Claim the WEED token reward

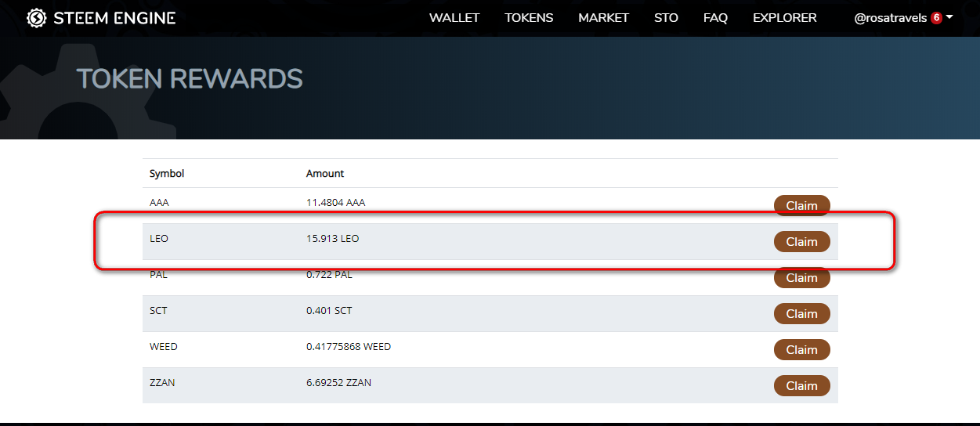pyautogui.click(x=801, y=350)
